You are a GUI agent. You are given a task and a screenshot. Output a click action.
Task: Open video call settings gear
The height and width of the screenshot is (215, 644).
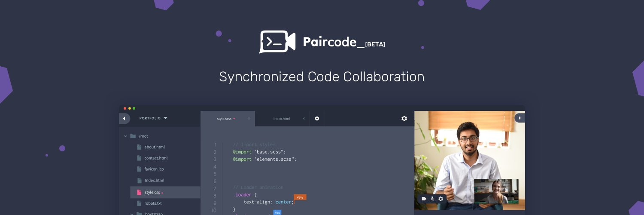click(x=440, y=199)
